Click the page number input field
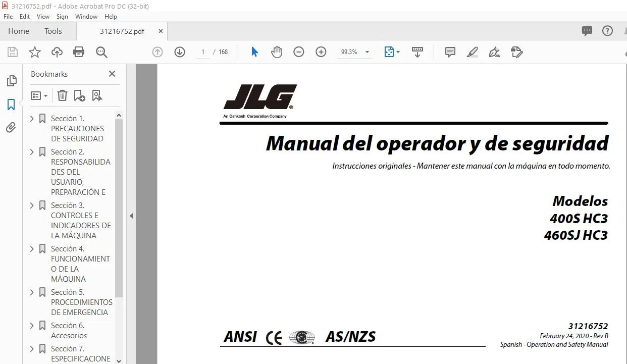This screenshot has height=364, width=627. point(202,52)
